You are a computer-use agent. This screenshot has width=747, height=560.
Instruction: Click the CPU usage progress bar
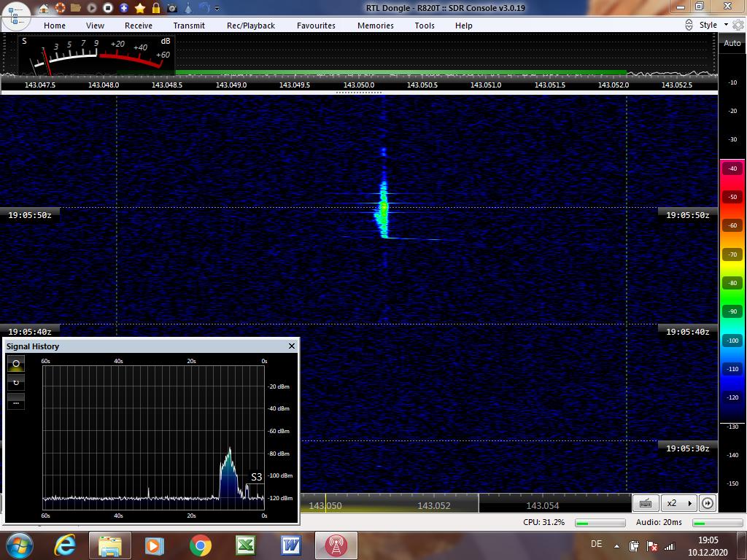tap(600, 523)
